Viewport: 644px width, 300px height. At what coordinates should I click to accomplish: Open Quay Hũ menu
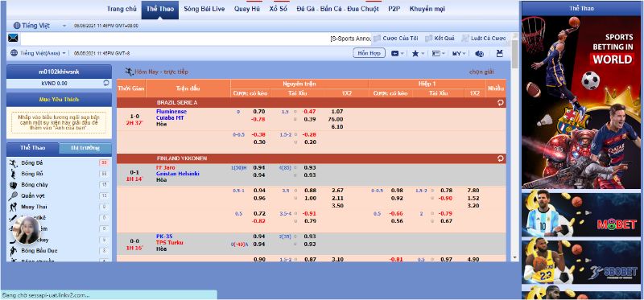[x=247, y=9]
